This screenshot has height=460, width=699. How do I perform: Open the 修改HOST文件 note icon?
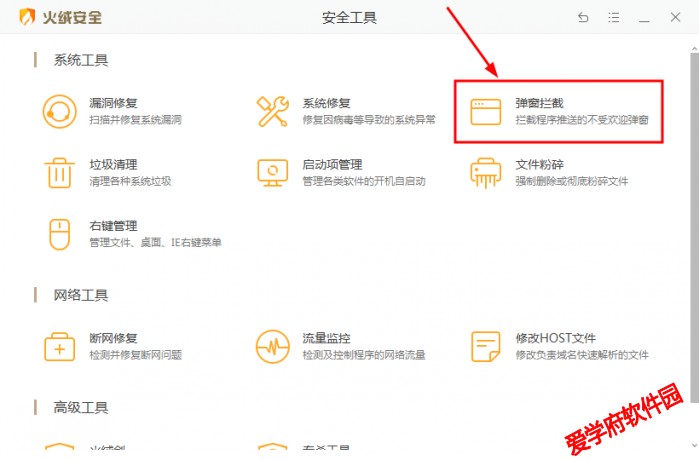(485, 347)
